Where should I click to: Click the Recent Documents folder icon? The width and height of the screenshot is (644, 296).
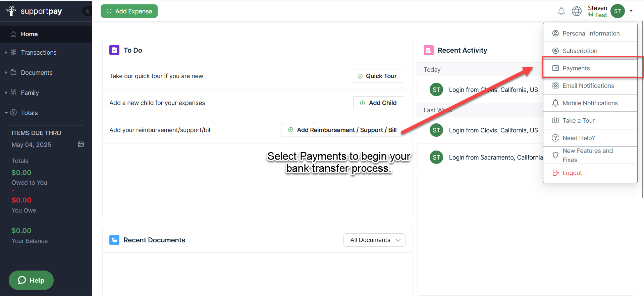114,240
